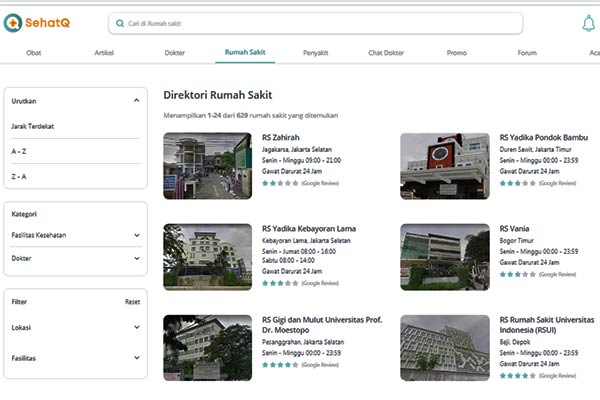Expand the Fasilitas filter
The image size is (600, 400).
pos(75,358)
